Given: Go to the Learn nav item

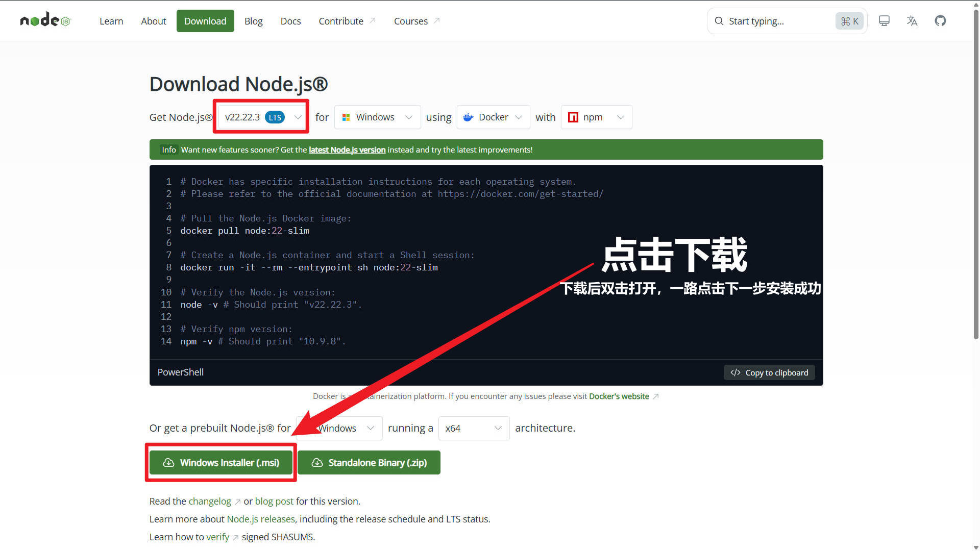Looking at the screenshot, I should click(111, 21).
